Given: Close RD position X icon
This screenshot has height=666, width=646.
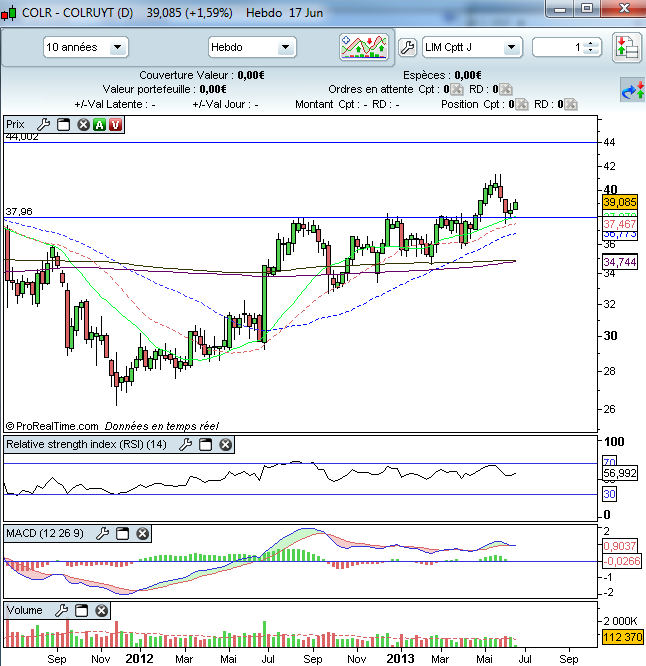Looking at the screenshot, I should (x=570, y=104).
